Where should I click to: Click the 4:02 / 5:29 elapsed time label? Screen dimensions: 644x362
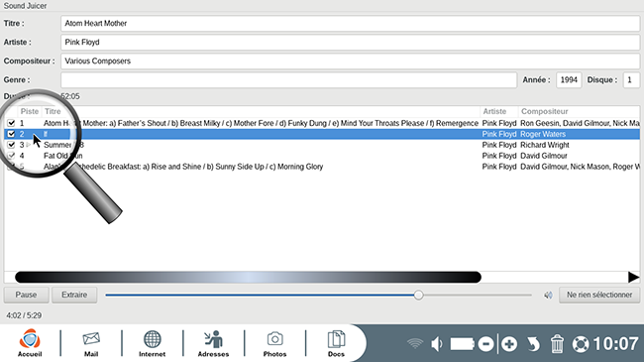point(24,315)
